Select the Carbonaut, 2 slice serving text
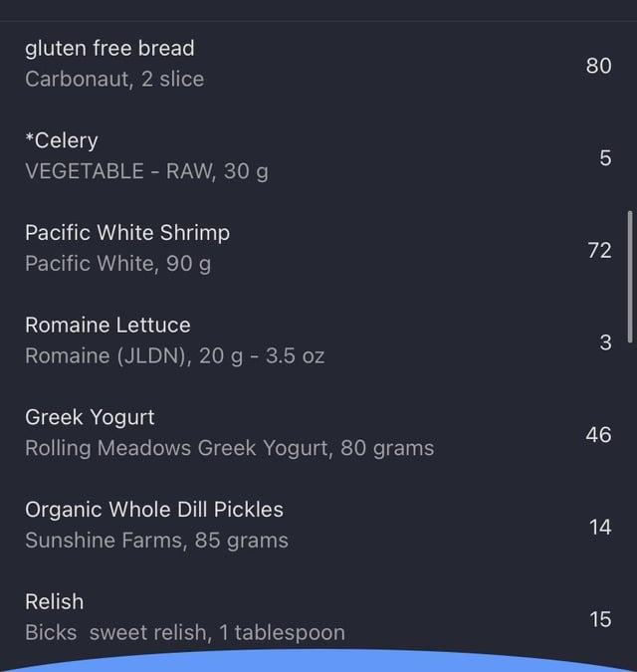637x672 pixels. [114, 79]
